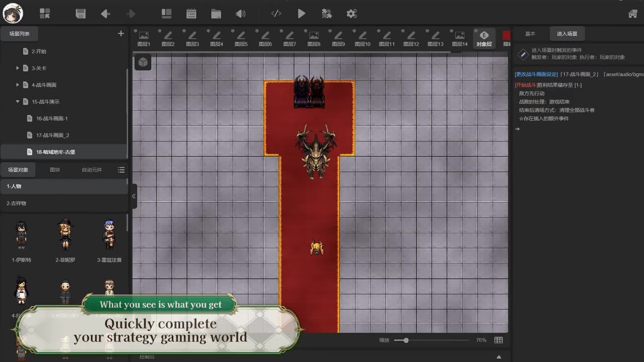Add a new scene with plus icon

click(121, 34)
